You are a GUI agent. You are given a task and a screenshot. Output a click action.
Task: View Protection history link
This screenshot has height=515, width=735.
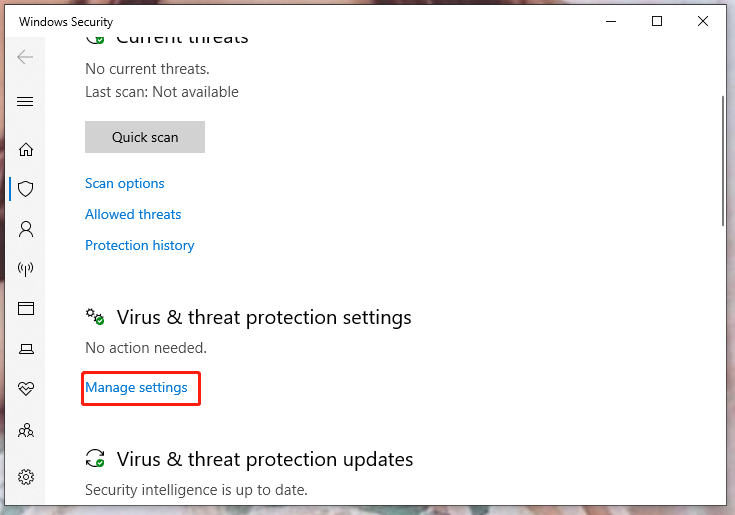point(140,245)
